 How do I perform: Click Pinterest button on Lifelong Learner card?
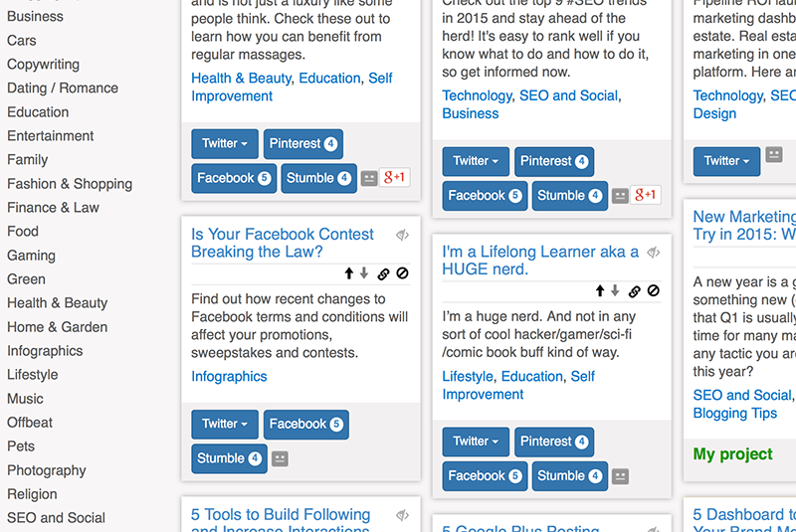coord(554,442)
